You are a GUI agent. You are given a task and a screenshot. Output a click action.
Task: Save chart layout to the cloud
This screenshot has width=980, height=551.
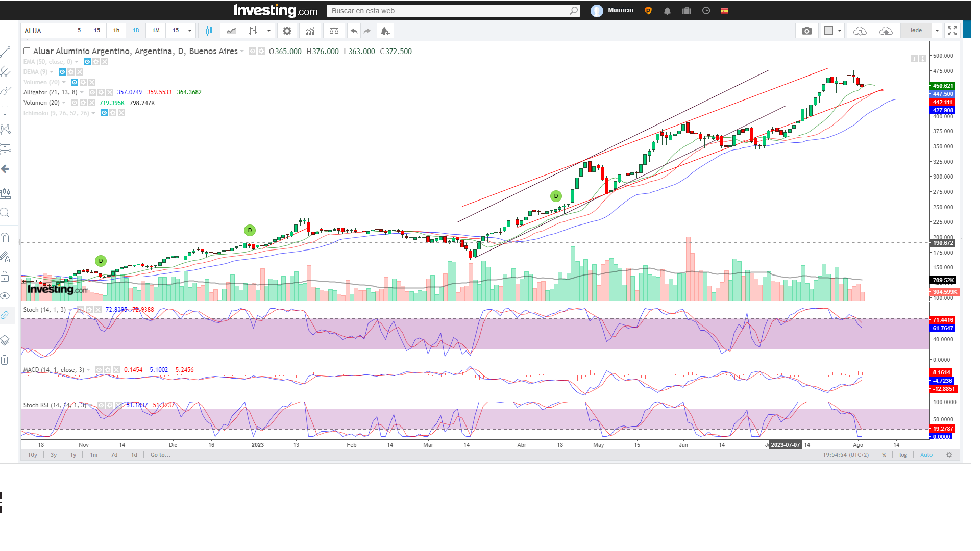tap(886, 31)
